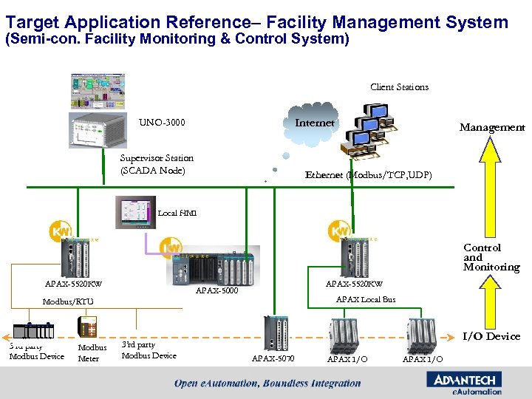Image resolution: width=532 pixels, height=399 pixels.
Task: Click the APAX I/O module nearest APAX-5070
Action: 344,336
